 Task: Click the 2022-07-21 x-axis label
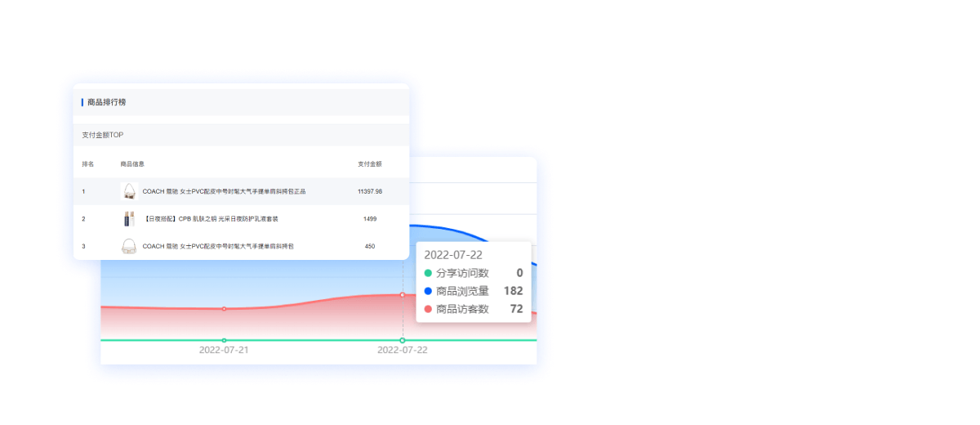[x=224, y=350]
